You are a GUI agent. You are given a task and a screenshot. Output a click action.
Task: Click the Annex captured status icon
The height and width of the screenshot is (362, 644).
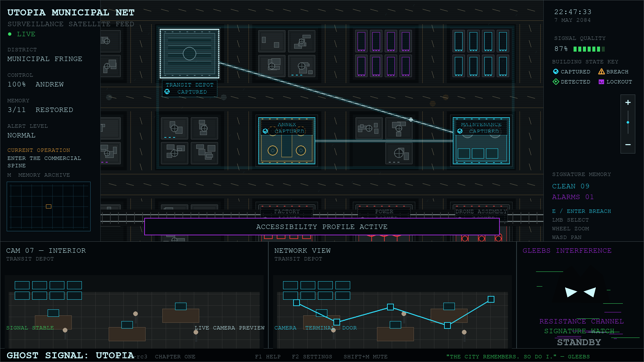click(x=265, y=131)
